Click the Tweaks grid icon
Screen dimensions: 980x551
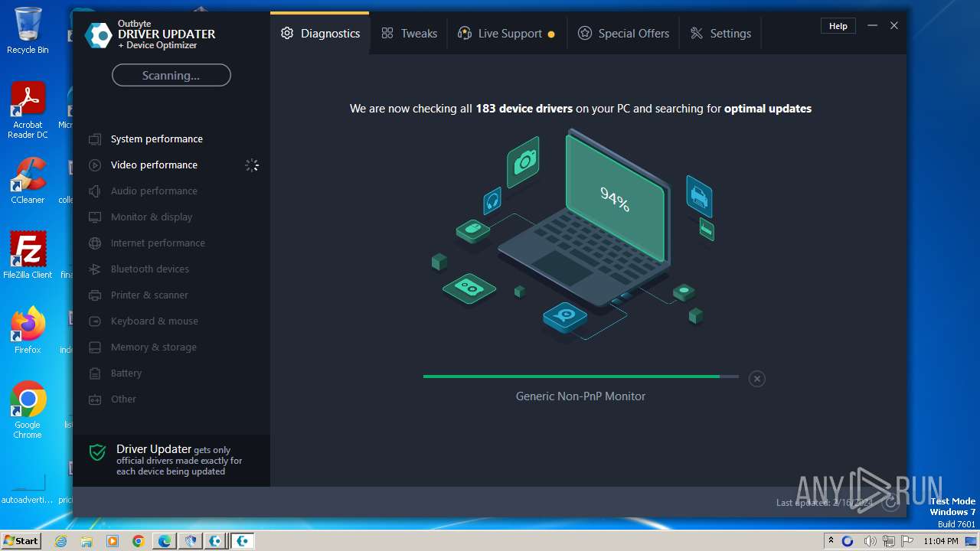pyautogui.click(x=387, y=34)
